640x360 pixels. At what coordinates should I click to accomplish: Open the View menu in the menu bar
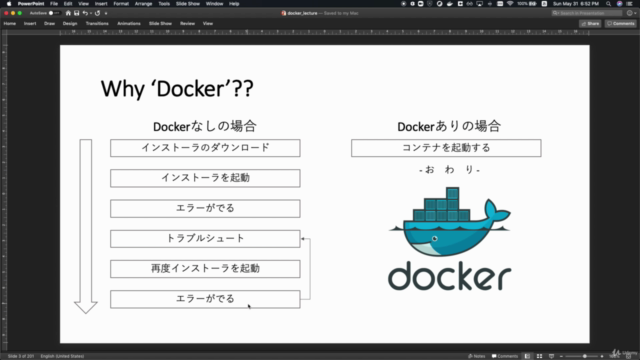(83, 4)
